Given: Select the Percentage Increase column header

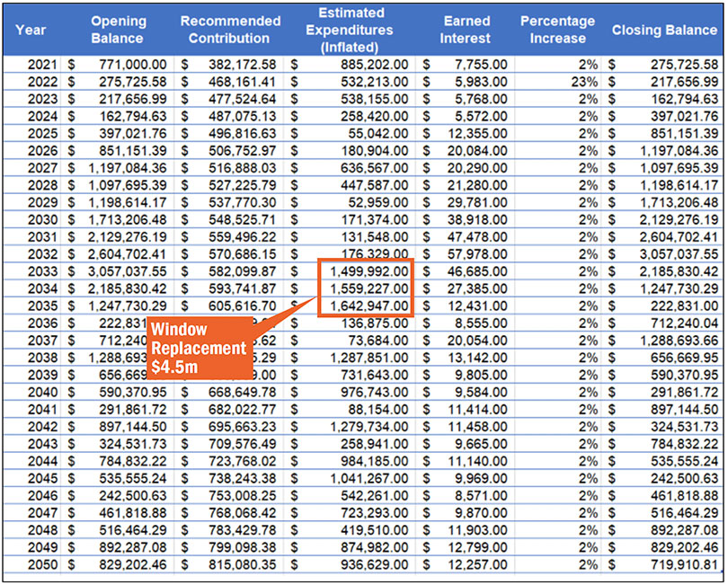Looking at the screenshot, I should [557, 30].
